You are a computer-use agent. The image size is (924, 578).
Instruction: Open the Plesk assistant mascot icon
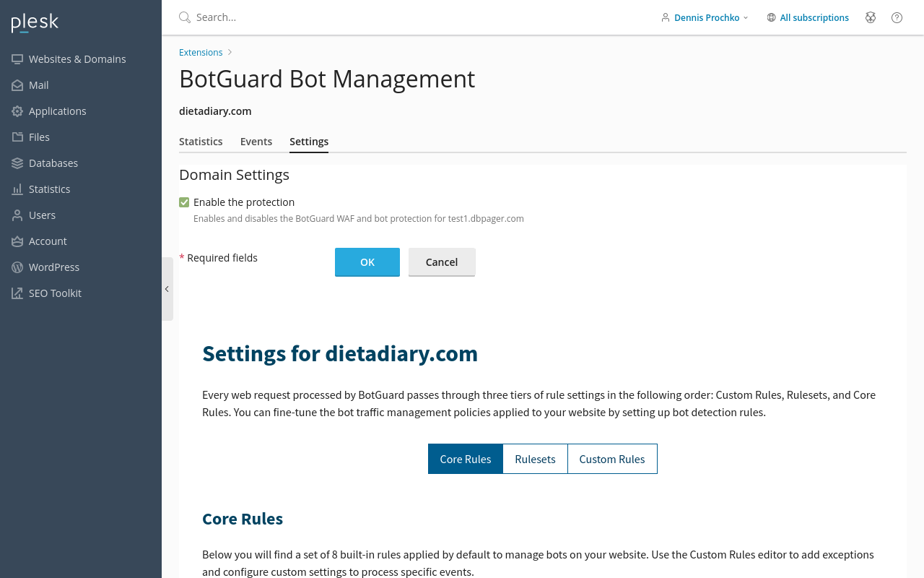tap(871, 17)
